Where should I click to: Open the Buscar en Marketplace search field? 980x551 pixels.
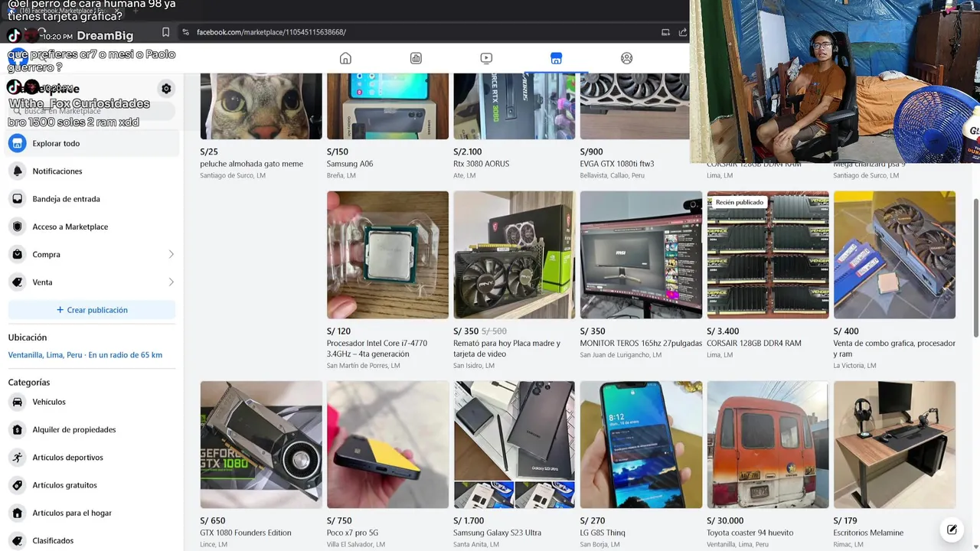92,111
